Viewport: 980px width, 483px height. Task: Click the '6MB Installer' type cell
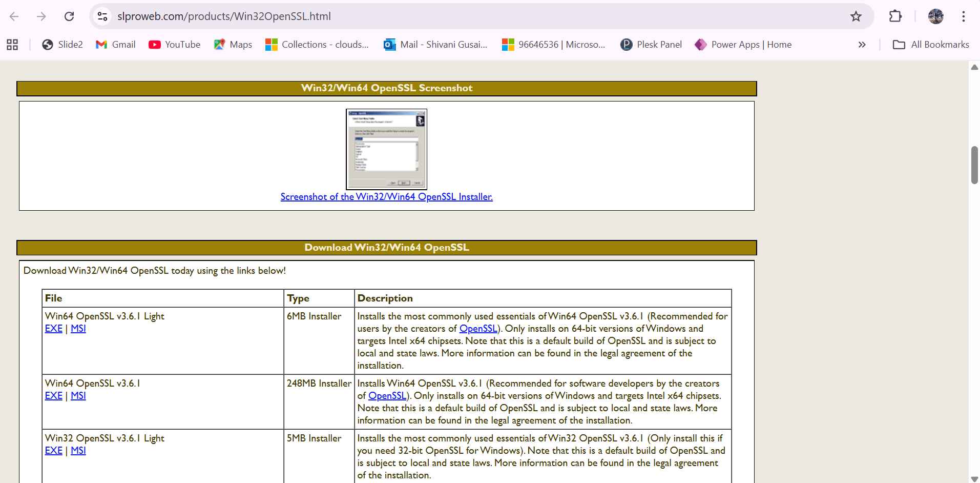319,341
